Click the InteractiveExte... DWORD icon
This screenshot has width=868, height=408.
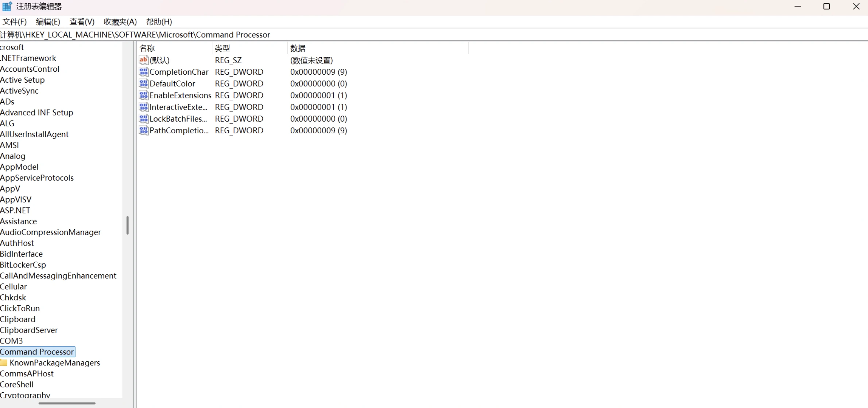click(x=143, y=107)
